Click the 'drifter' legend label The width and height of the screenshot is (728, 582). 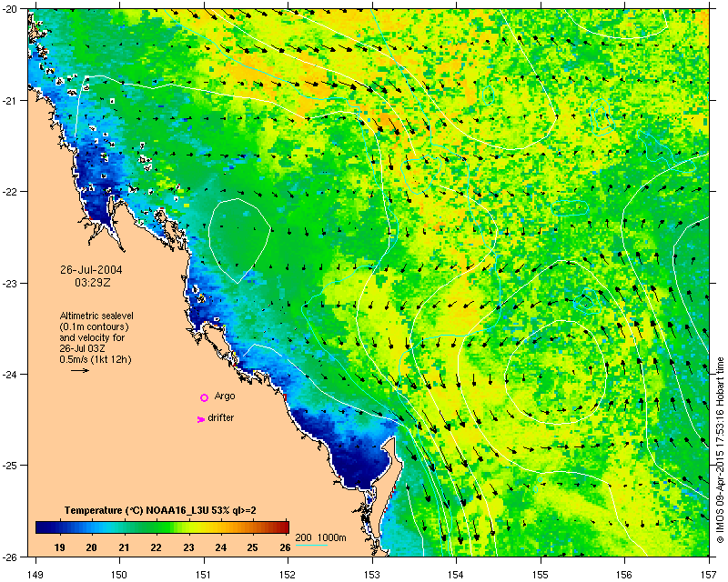coord(221,417)
